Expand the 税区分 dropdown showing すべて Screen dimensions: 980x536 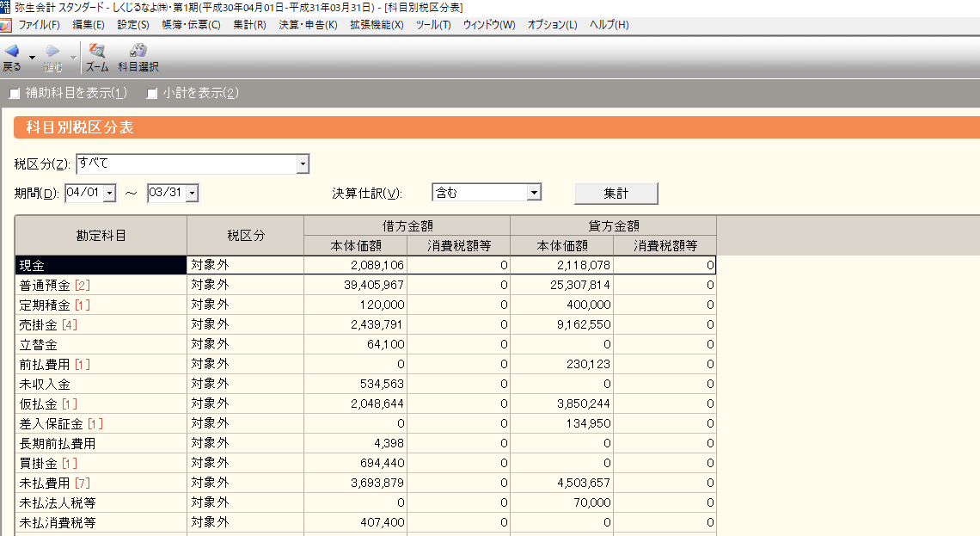(302, 163)
